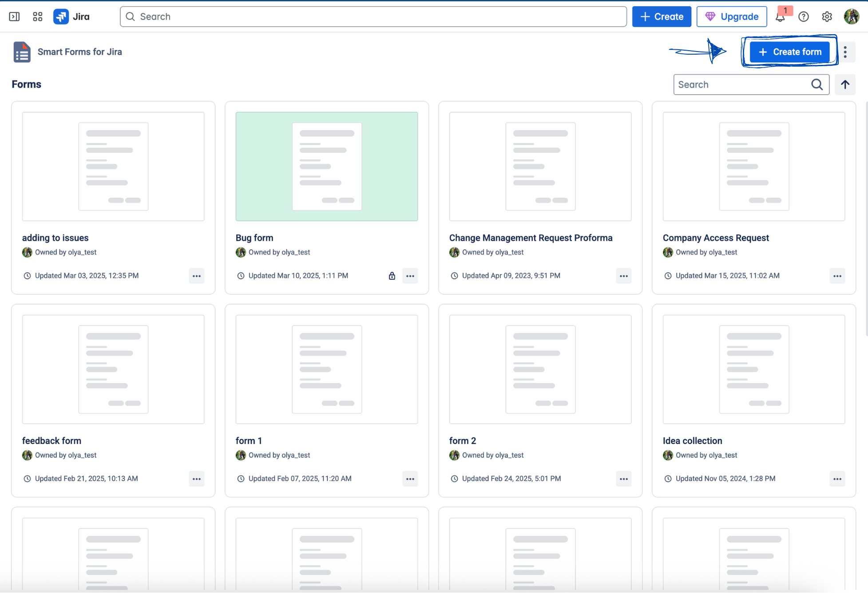Viewport: 868px width, 593px height.
Task: Open more options menu for feedback form
Action: 197,479
